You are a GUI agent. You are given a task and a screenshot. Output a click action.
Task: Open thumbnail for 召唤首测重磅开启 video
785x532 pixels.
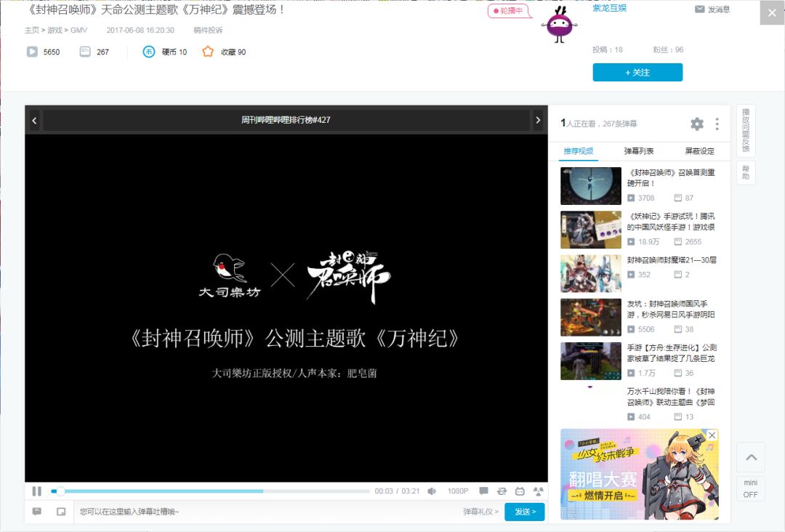click(591, 185)
